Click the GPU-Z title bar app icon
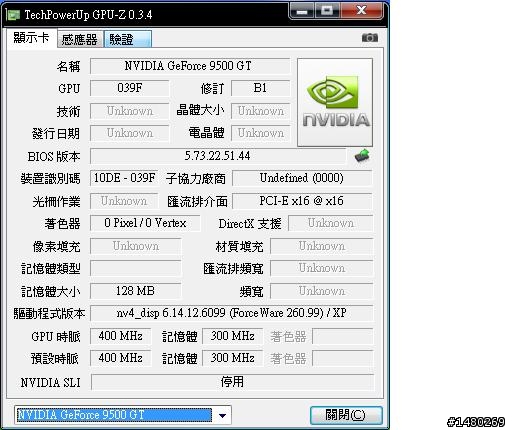This screenshot has height=430, width=512. [x=13, y=15]
